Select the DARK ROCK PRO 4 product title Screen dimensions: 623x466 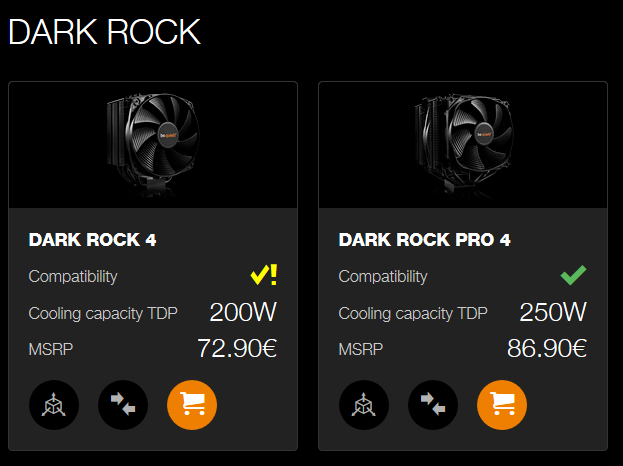pos(424,240)
